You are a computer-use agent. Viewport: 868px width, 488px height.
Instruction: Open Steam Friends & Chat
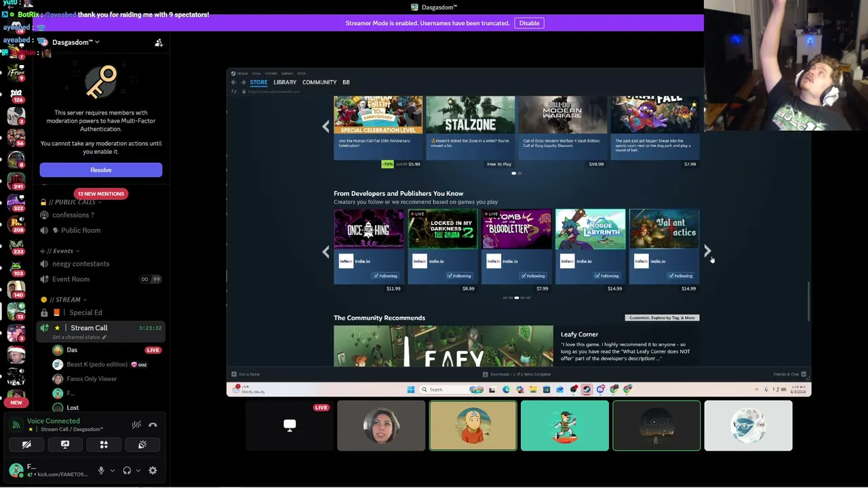[789, 374]
